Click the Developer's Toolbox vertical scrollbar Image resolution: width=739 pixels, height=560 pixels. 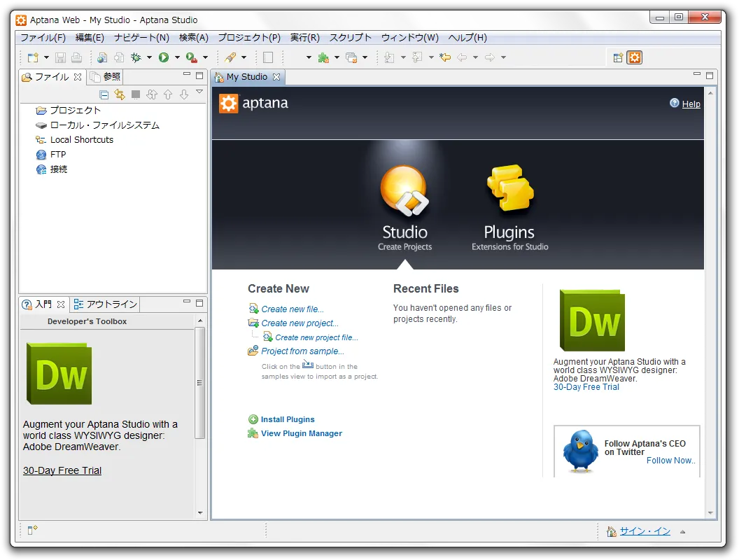200,382
